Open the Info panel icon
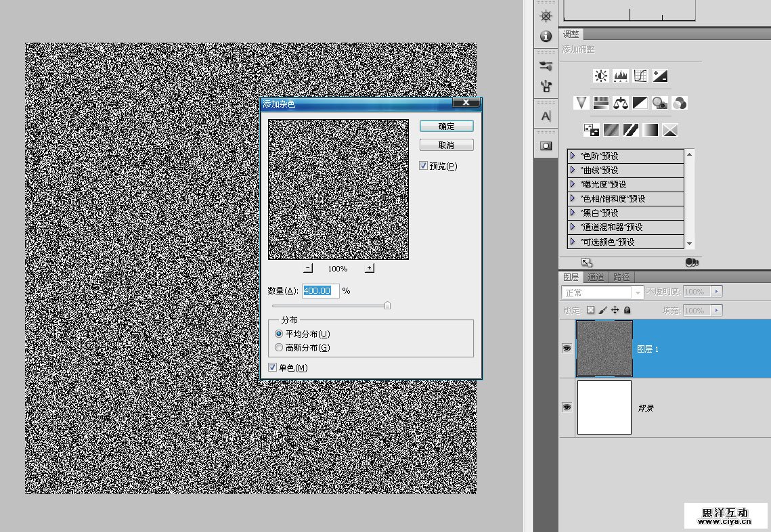The width and height of the screenshot is (771, 532). (x=546, y=37)
